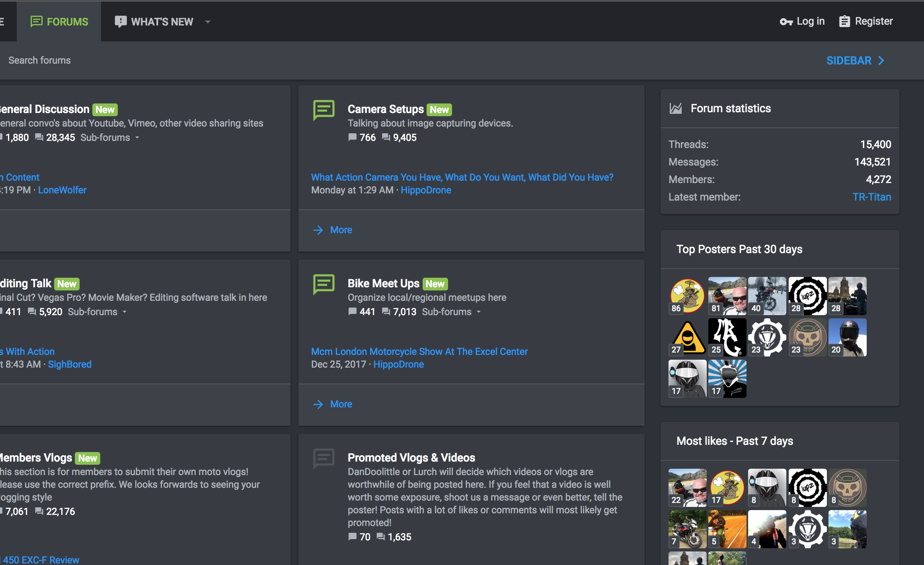Screen dimensions: 924x565
Task: Click the clipboard icon beside Register
Action: click(x=844, y=21)
